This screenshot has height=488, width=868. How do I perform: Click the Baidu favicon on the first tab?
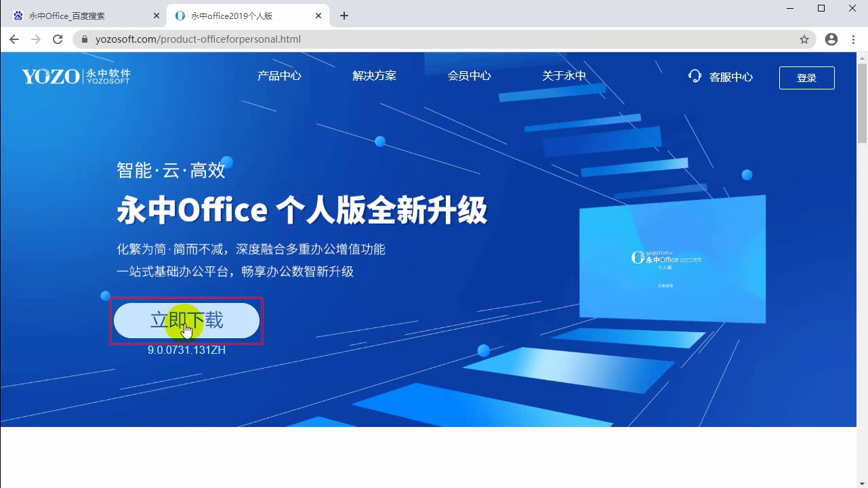pyautogui.click(x=16, y=15)
